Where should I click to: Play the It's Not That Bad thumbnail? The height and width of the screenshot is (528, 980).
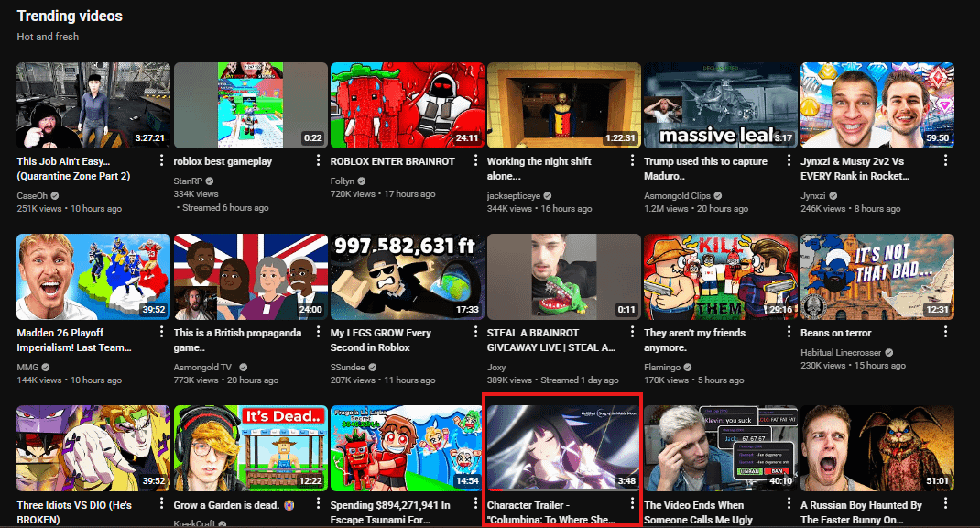coord(877,277)
